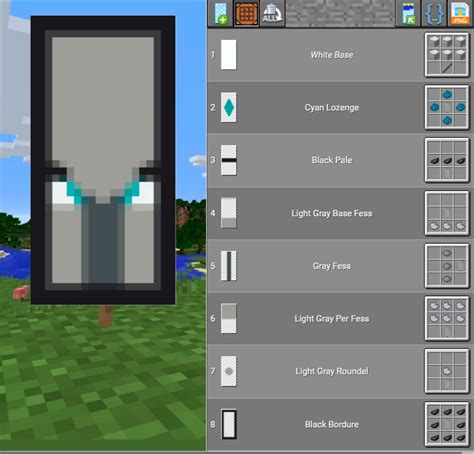The height and width of the screenshot is (454, 474).
Task: Click the 'Cyan Lozenge' layer label
Action: [332, 108]
